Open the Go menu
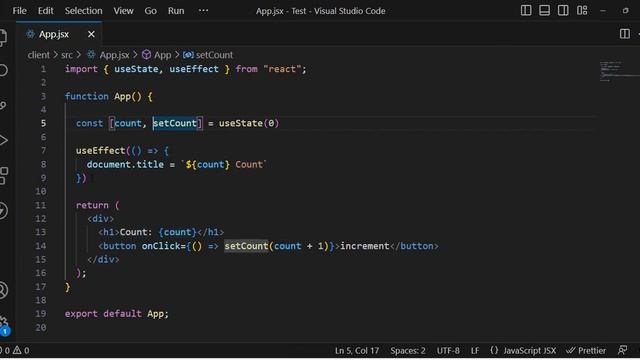This screenshot has width=640, height=360. pyautogui.click(x=150, y=11)
